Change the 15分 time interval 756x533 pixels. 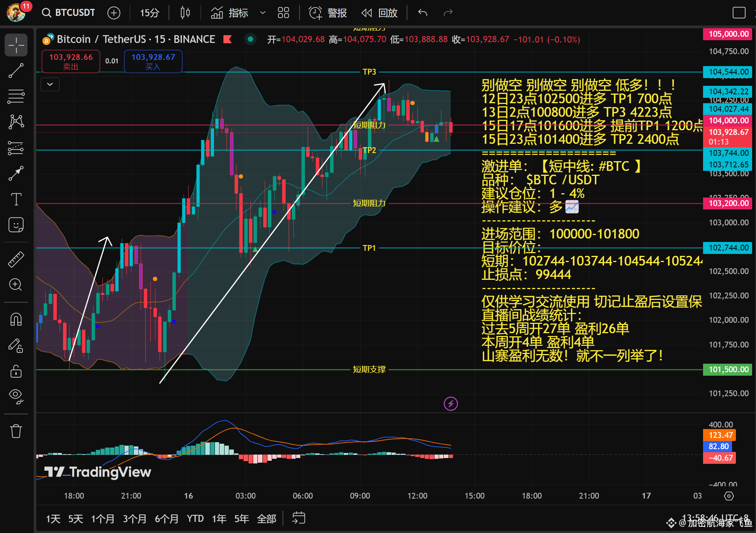(149, 13)
